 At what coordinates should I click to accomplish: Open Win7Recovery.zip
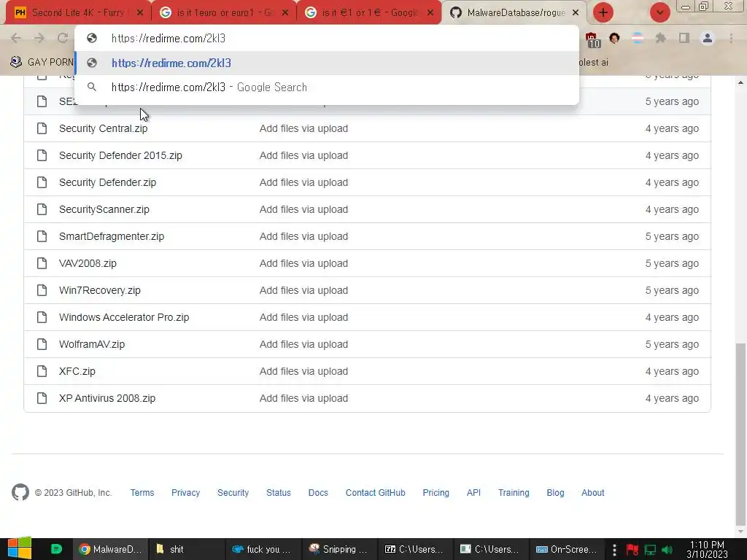pyautogui.click(x=99, y=290)
